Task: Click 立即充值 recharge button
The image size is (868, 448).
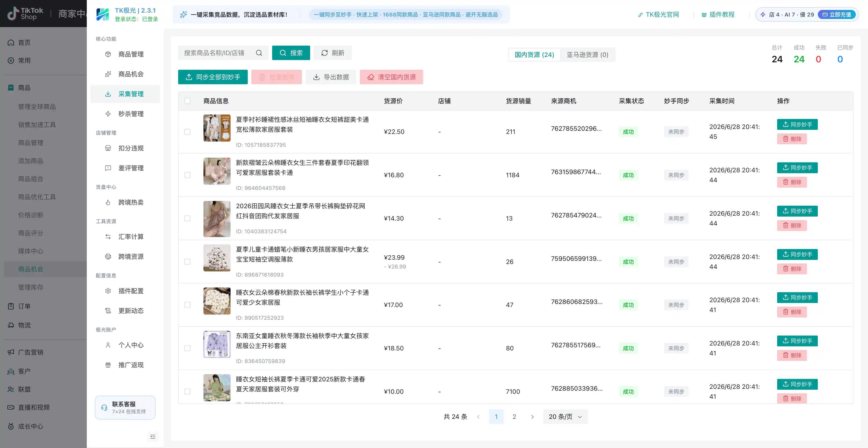Action: point(837,14)
